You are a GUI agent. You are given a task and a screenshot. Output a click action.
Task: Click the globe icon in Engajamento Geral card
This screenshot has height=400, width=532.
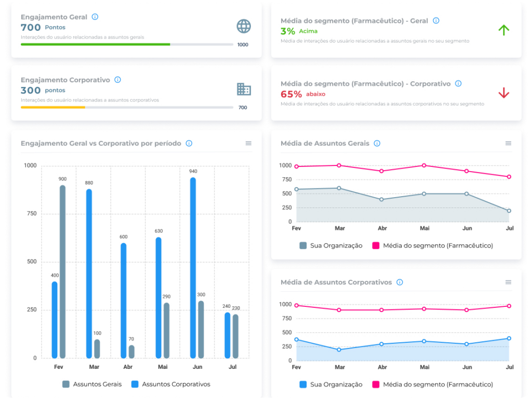tap(243, 27)
